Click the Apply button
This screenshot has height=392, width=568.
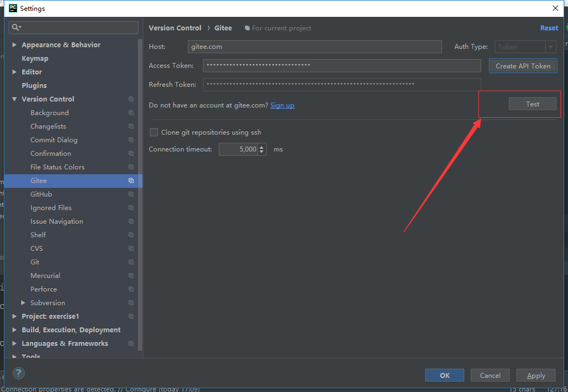click(536, 375)
